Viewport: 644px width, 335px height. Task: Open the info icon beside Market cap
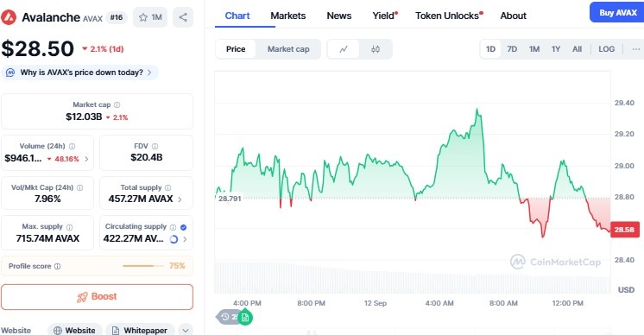pyautogui.click(x=117, y=104)
